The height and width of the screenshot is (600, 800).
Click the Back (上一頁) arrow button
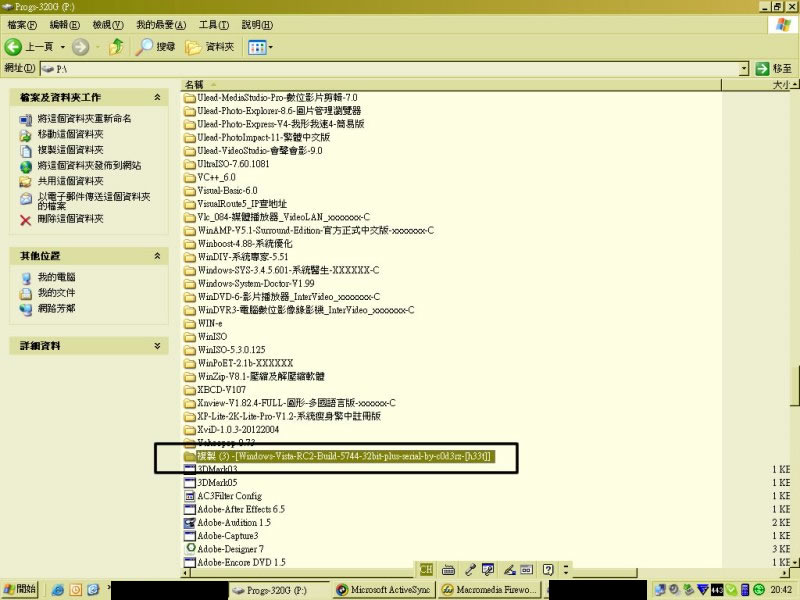(x=14, y=47)
